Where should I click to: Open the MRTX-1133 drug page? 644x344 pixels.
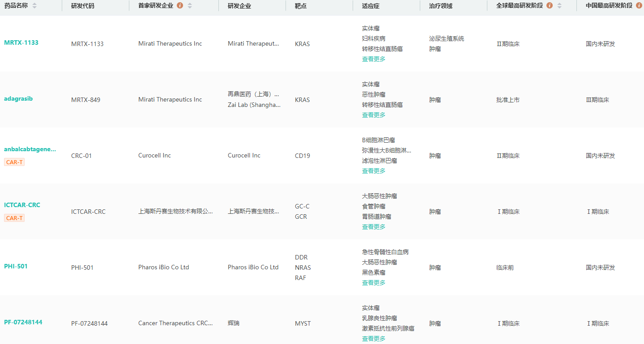(21, 42)
